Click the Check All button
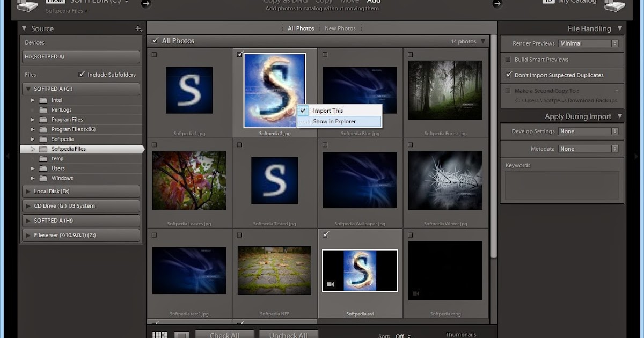This screenshot has height=338, width=644. tap(224, 334)
